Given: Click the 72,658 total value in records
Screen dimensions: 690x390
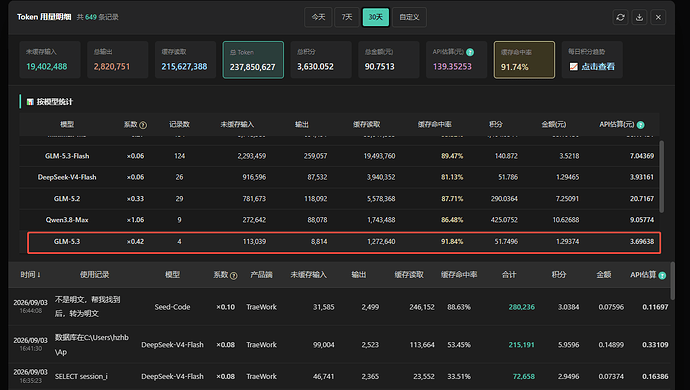Looking at the screenshot, I should coord(524,376).
